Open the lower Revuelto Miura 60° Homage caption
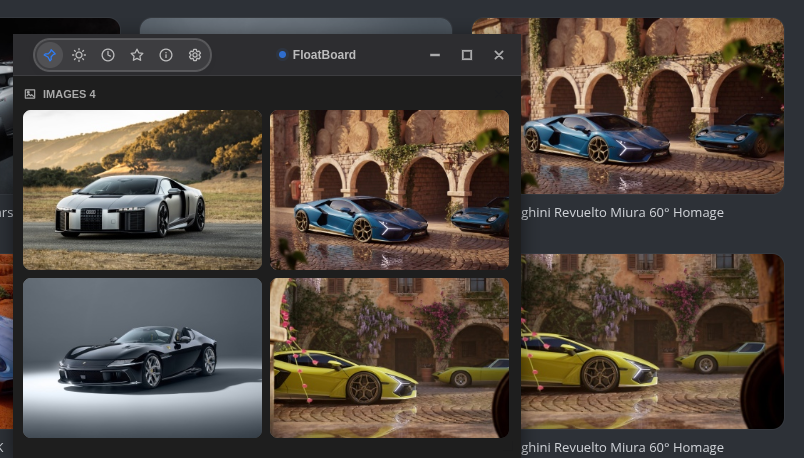Screen dimensions: 804x458 tap(622, 448)
